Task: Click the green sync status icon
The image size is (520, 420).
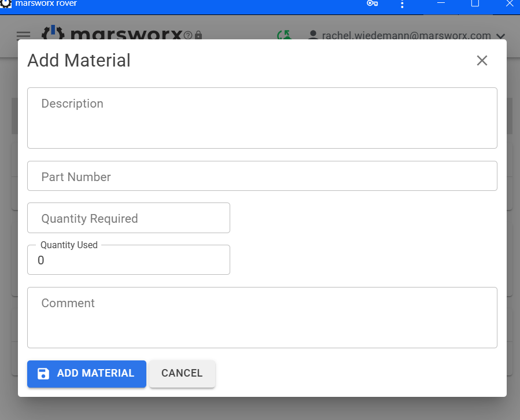Action: point(284,35)
